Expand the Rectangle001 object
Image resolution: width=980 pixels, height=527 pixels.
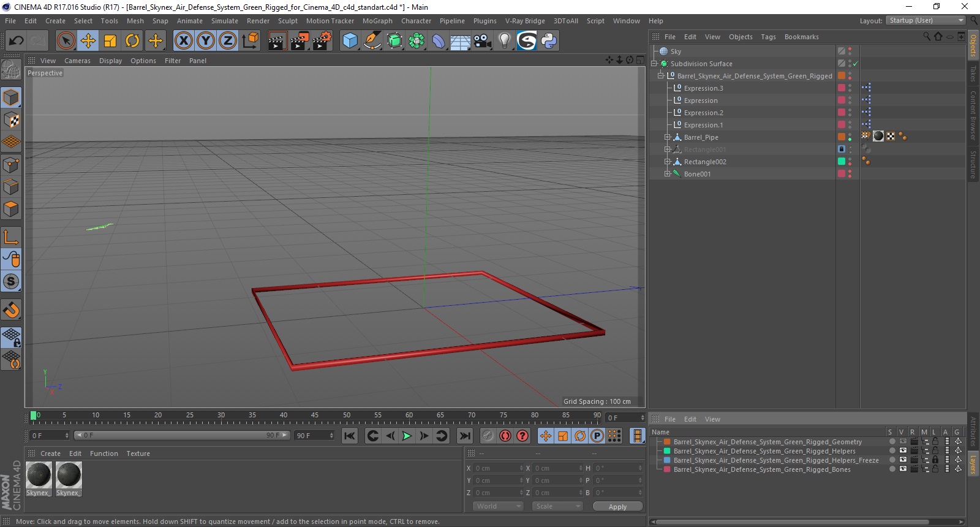click(x=668, y=150)
